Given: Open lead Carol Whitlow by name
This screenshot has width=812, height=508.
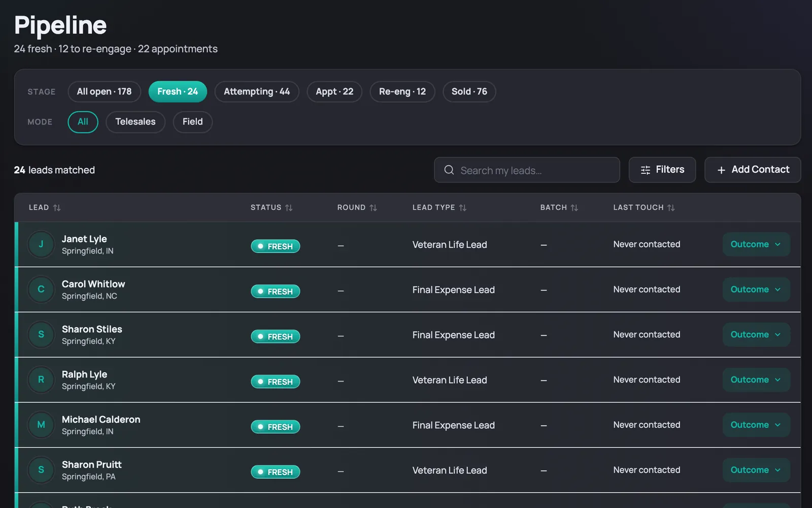Looking at the screenshot, I should pyautogui.click(x=93, y=284).
